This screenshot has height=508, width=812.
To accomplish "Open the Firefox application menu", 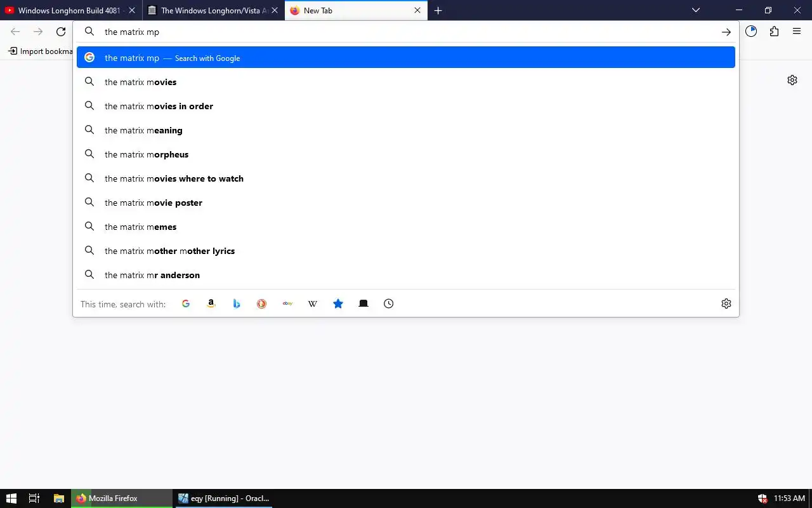I will (x=797, y=32).
